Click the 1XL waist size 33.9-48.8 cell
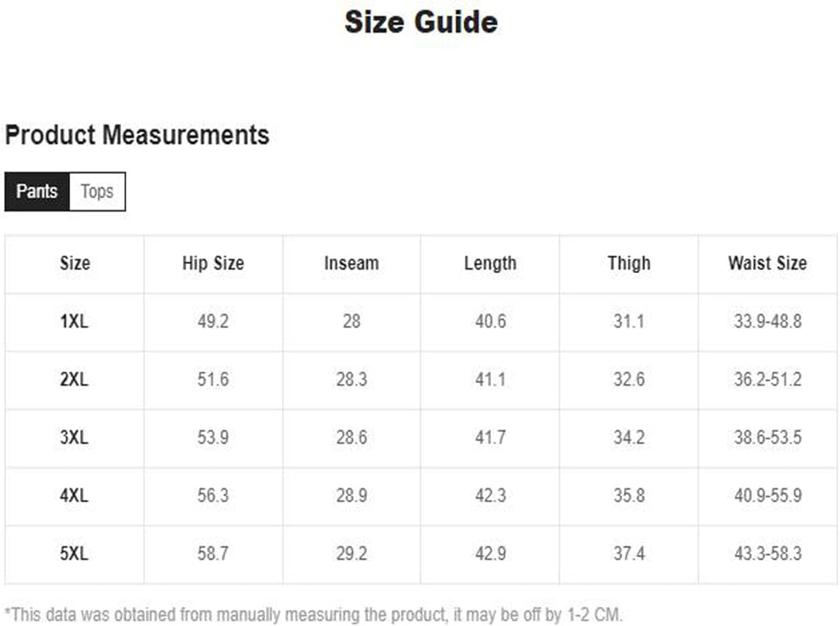This screenshot has width=840, height=626. (767, 321)
